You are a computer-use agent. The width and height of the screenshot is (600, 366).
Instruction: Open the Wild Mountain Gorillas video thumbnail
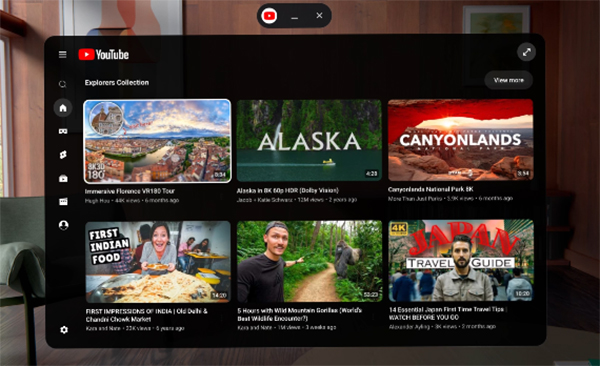pos(309,261)
